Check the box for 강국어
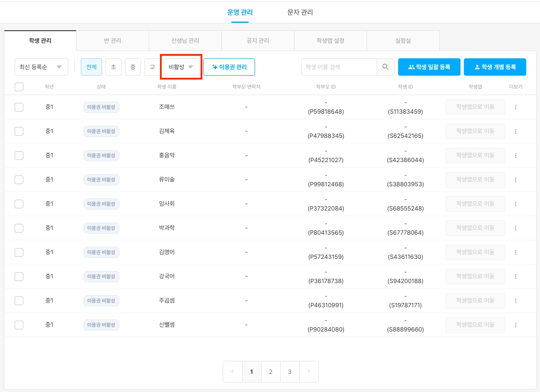The image size is (540, 392). (19, 277)
